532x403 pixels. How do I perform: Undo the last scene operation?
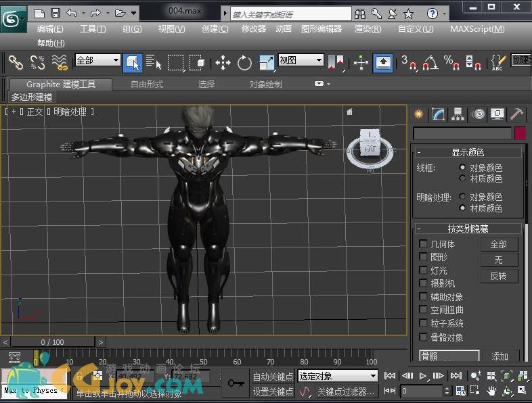[x=72, y=14]
